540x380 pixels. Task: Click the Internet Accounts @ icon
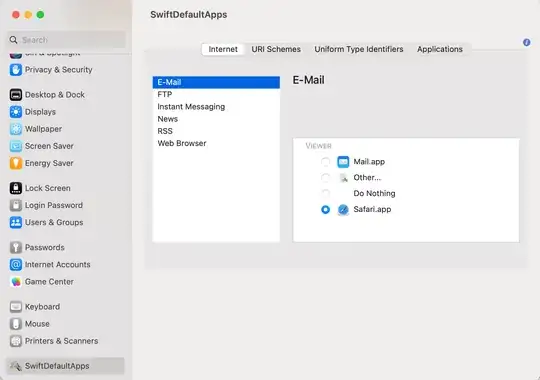pos(16,265)
